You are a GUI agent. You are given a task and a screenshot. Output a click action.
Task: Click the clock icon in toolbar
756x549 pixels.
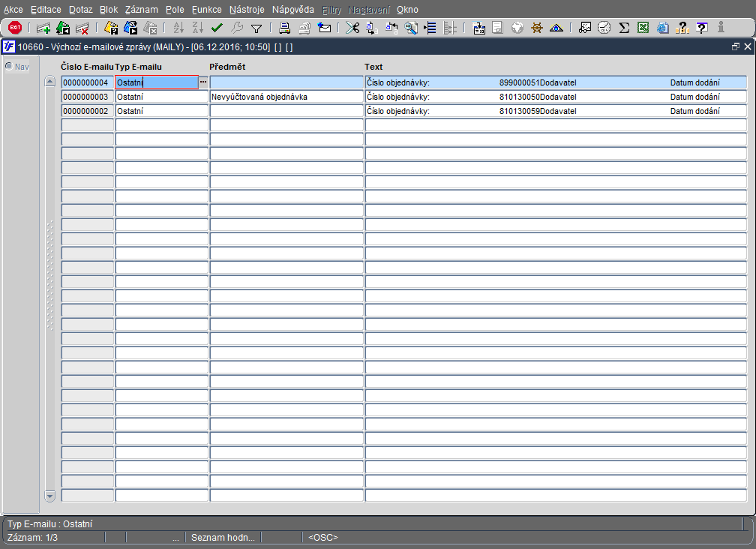[x=604, y=28]
